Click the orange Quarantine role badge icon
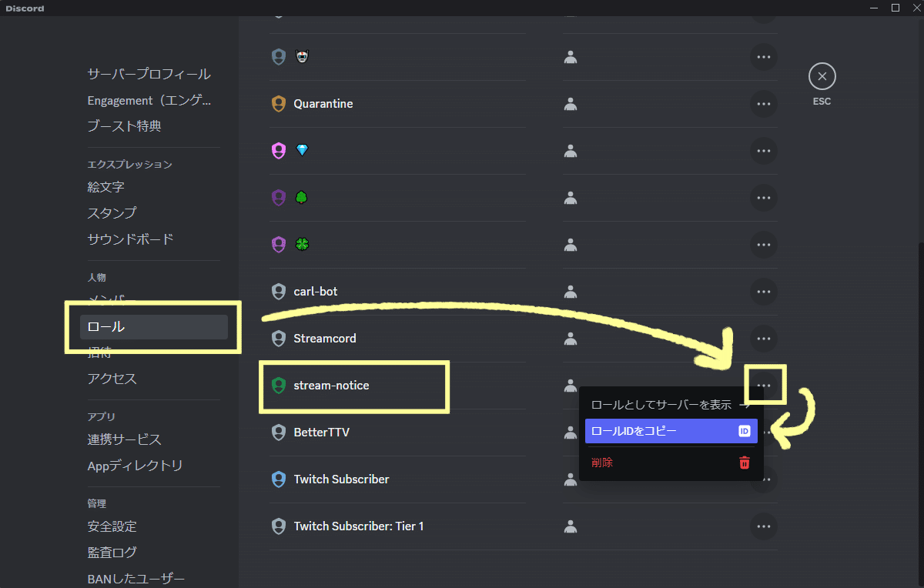 278,103
